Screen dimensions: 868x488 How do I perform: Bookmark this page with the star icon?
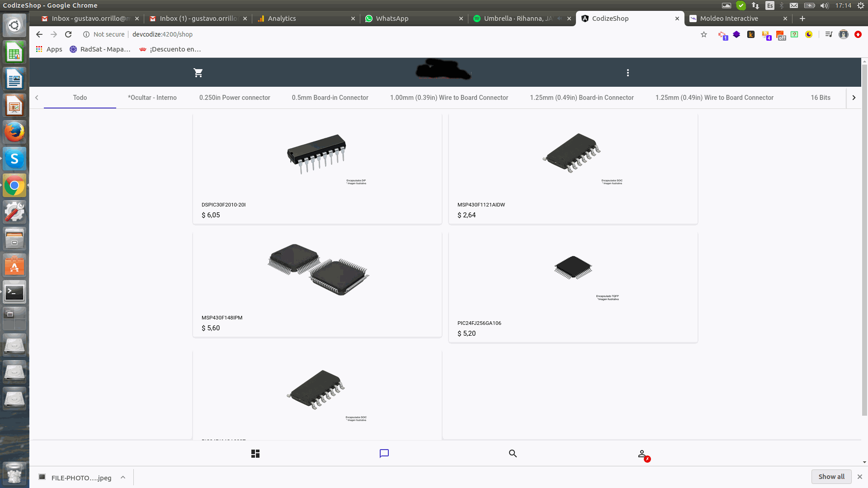[704, 34]
